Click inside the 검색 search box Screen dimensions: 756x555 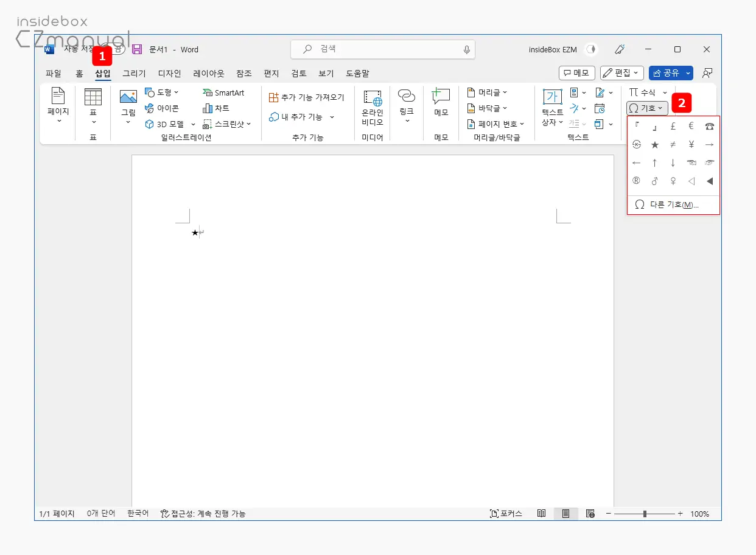point(382,49)
